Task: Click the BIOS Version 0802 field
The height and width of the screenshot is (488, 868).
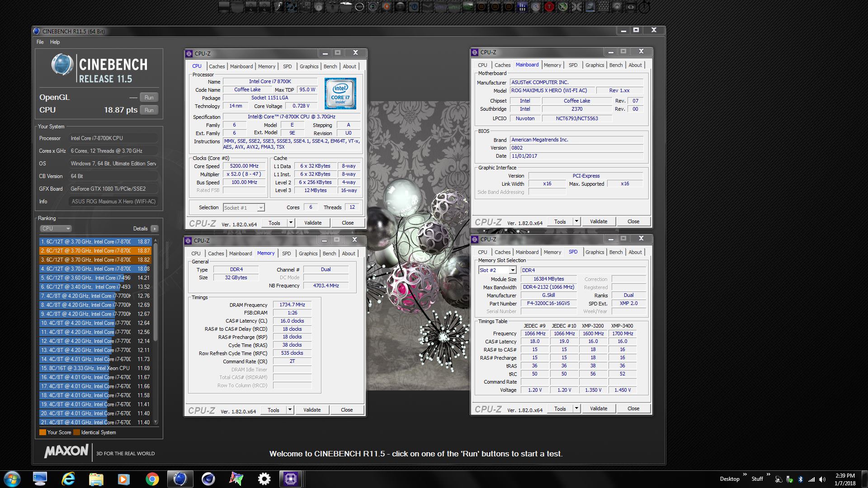Action: pyautogui.click(x=576, y=148)
